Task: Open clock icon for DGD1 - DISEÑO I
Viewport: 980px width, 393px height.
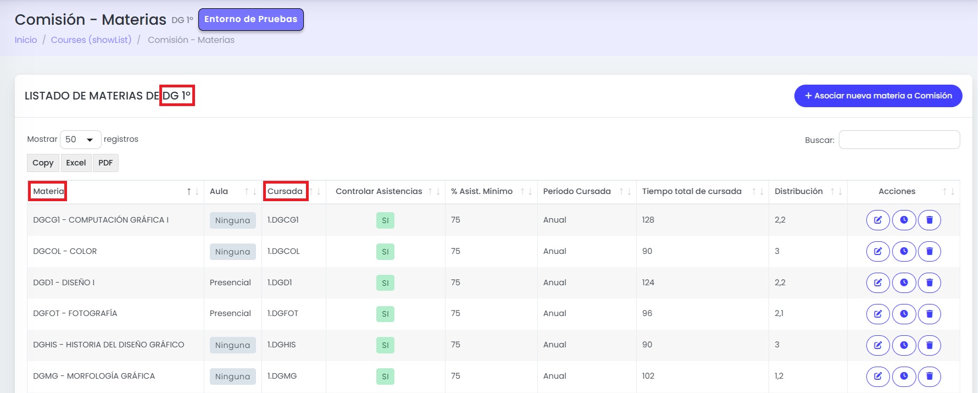Action: (x=904, y=283)
